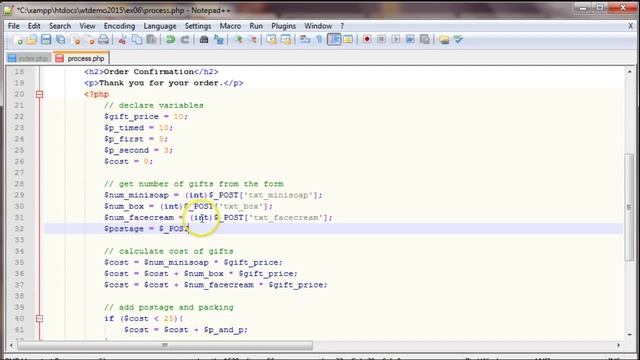Stop macro recording with the Stop icon
The height and width of the screenshot is (360, 640).
[381, 40]
